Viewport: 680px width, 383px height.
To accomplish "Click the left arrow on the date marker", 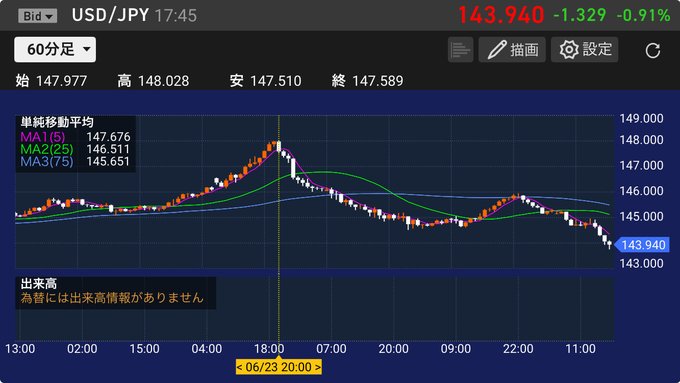I will tap(240, 367).
